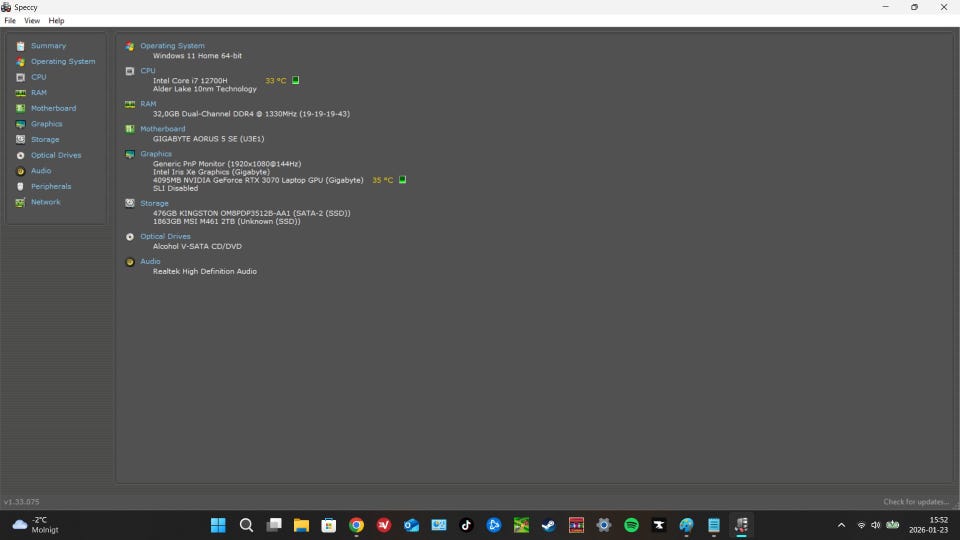The image size is (960, 540).
Task: Open the weather widget showing -2°C
Action: pyautogui.click(x=37, y=525)
